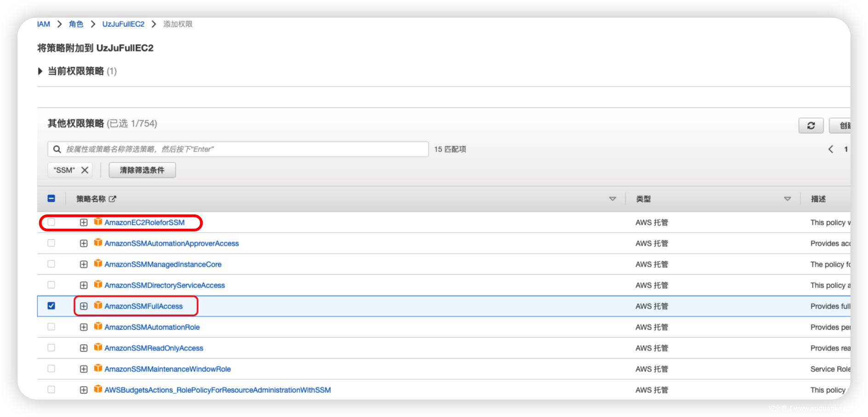Click the search magnifier icon in filter box

[57, 149]
